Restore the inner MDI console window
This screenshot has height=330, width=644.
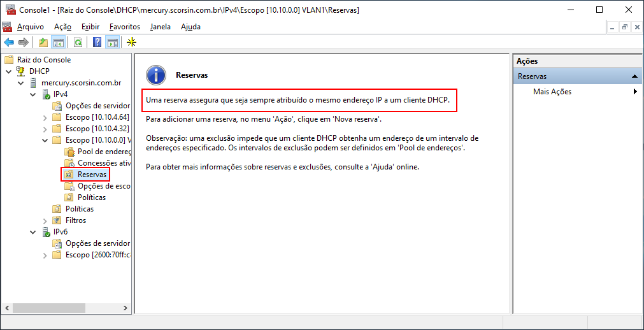click(x=625, y=27)
